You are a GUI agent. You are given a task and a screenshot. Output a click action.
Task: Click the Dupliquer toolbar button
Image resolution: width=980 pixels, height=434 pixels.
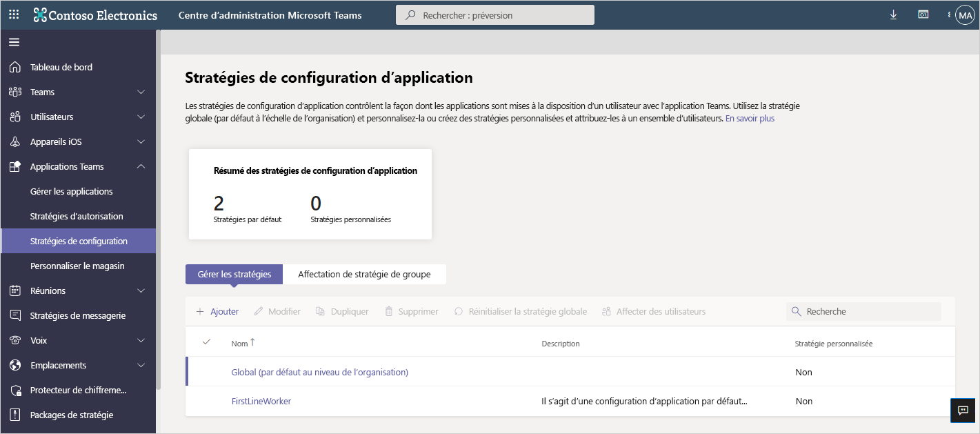(342, 311)
